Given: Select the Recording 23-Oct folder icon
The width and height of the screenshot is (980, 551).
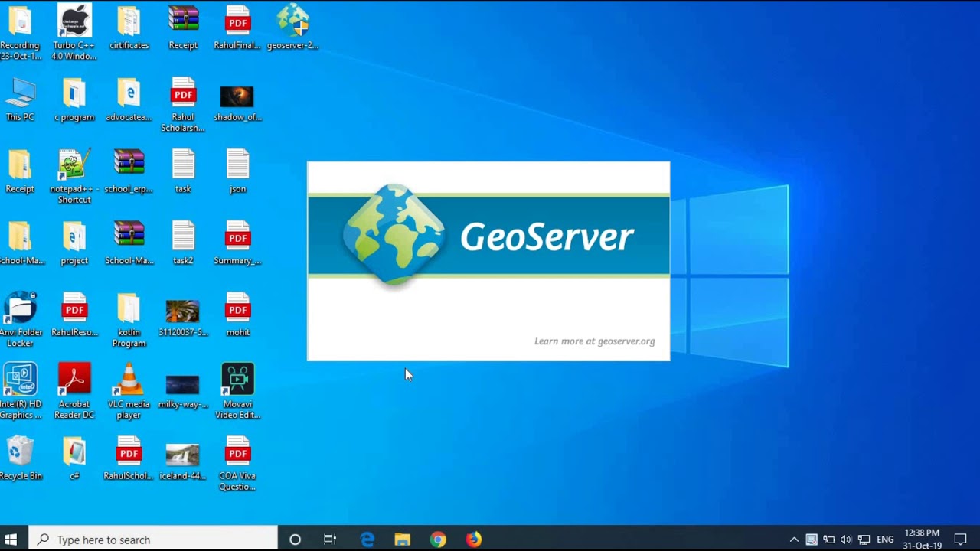Looking at the screenshot, I should [20, 21].
